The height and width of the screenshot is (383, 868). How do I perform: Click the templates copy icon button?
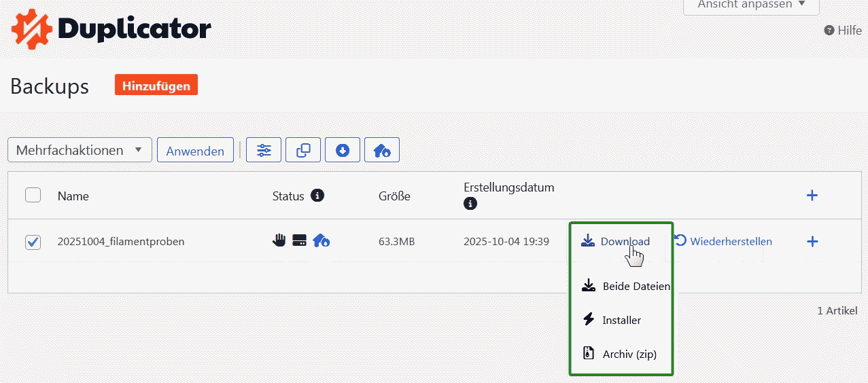303,150
